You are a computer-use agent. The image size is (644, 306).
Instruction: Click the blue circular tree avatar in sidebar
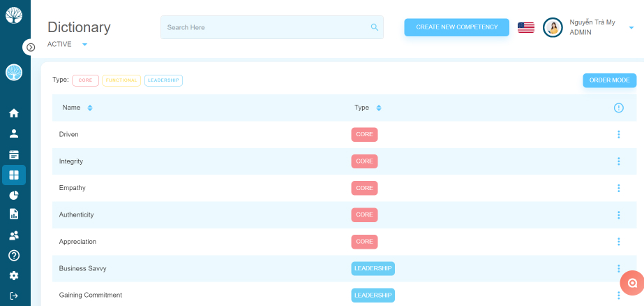point(14,73)
